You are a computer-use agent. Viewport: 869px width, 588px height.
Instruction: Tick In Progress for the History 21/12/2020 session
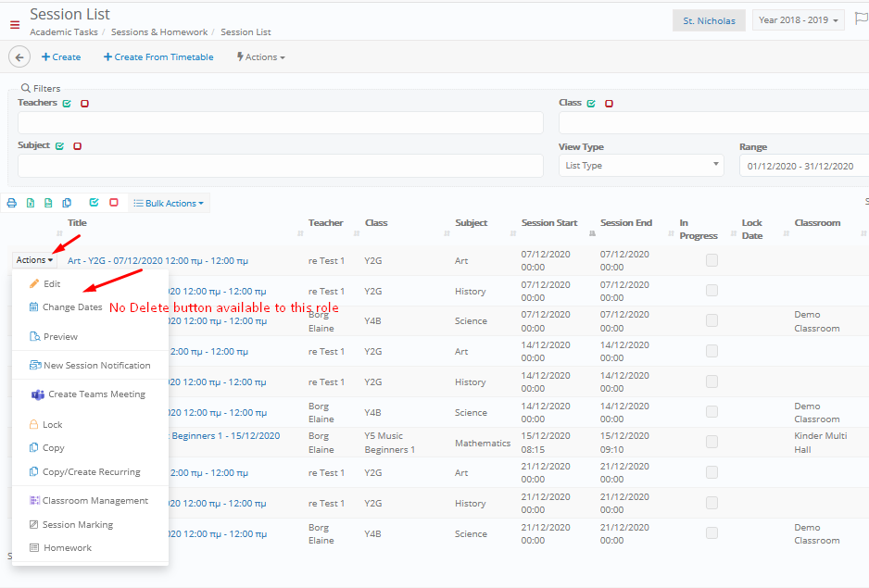coord(712,503)
